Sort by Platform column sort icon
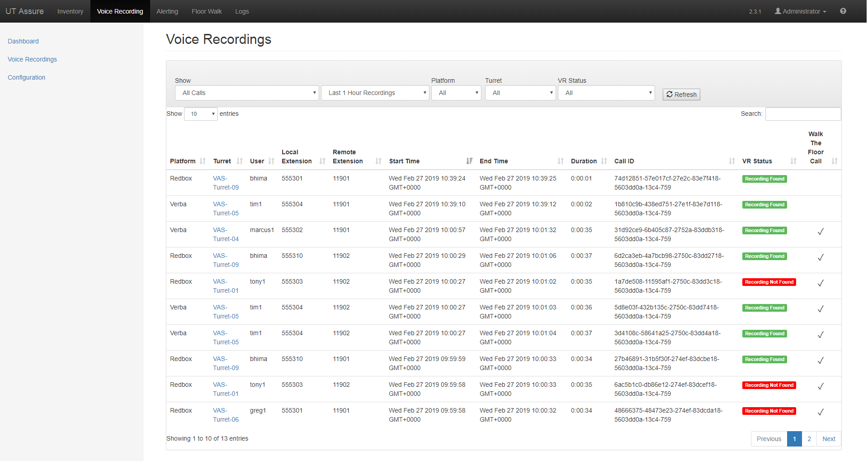The image size is (868, 461). [x=203, y=161]
